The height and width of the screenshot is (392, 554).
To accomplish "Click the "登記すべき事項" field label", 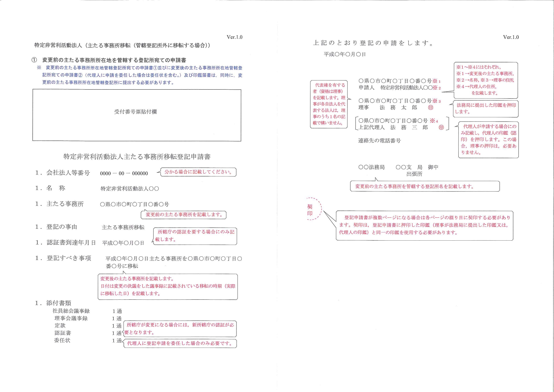I will point(69,258).
